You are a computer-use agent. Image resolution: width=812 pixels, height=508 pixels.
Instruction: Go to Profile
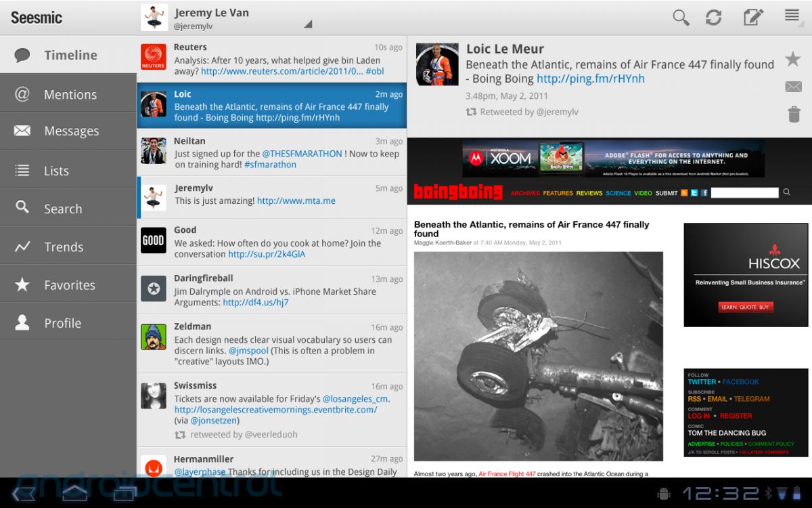pos(68,323)
